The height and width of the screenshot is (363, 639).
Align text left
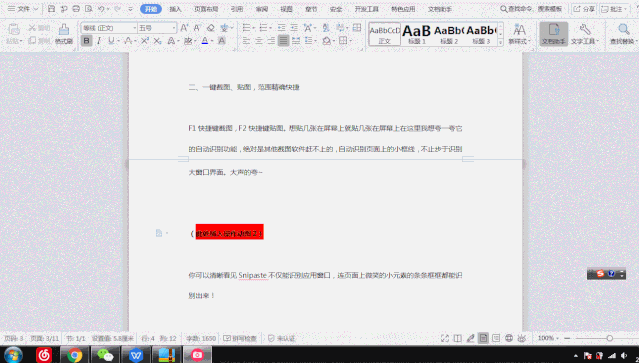(246, 41)
